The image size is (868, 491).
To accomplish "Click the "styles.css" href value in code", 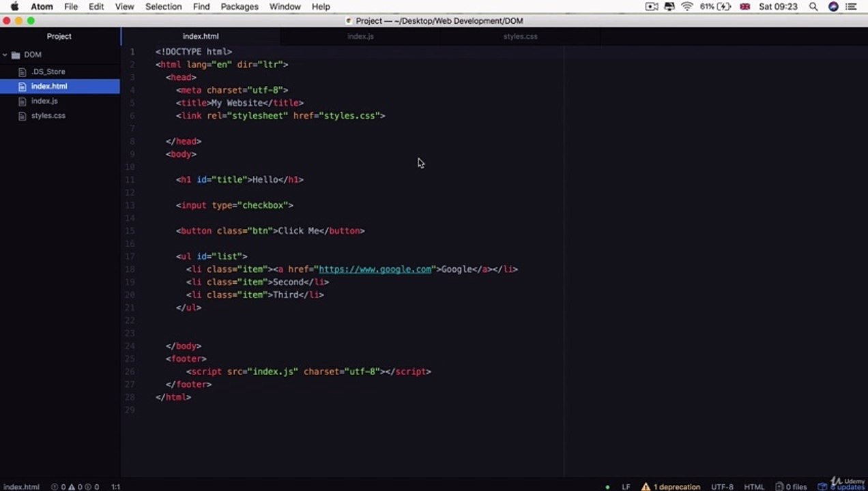I will point(349,116).
